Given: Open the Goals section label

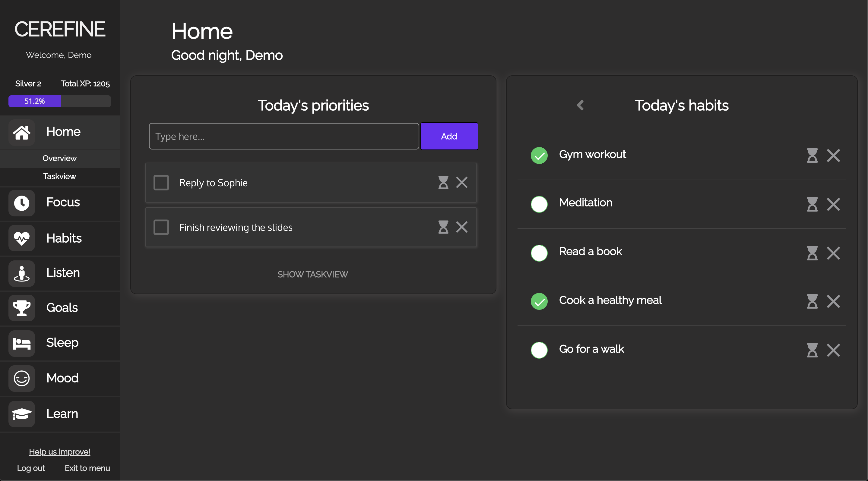Looking at the screenshot, I should [62, 308].
